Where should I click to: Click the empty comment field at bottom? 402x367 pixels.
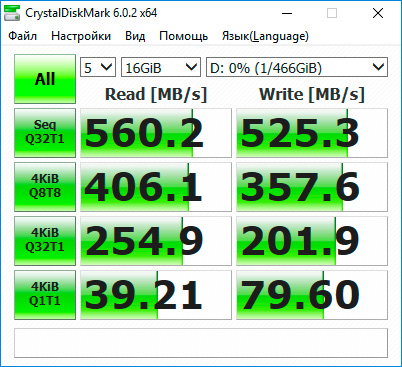tap(201, 343)
